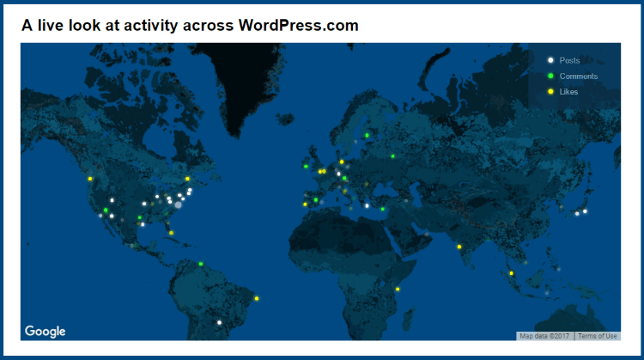The width and height of the screenshot is (644, 360).
Task: Click the green dot in Scandinavia
Action: pyautogui.click(x=368, y=135)
